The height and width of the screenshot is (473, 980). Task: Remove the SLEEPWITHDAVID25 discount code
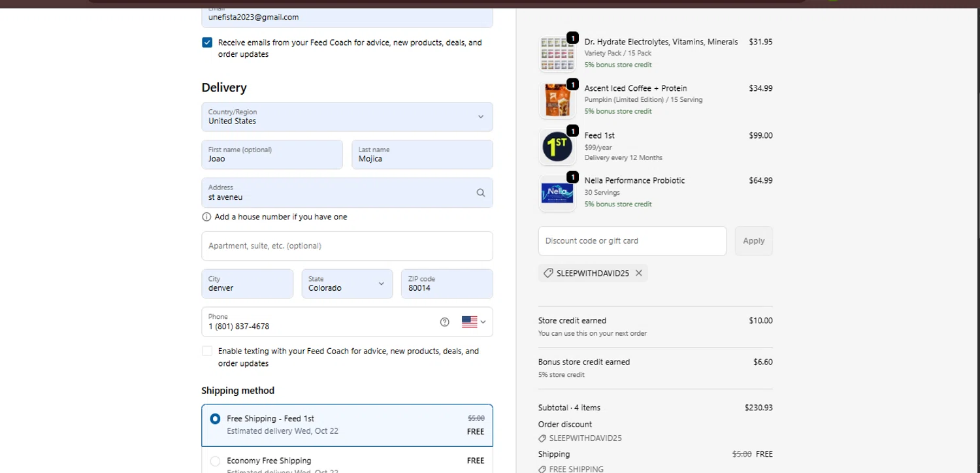pyautogui.click(x=639, y=273)
